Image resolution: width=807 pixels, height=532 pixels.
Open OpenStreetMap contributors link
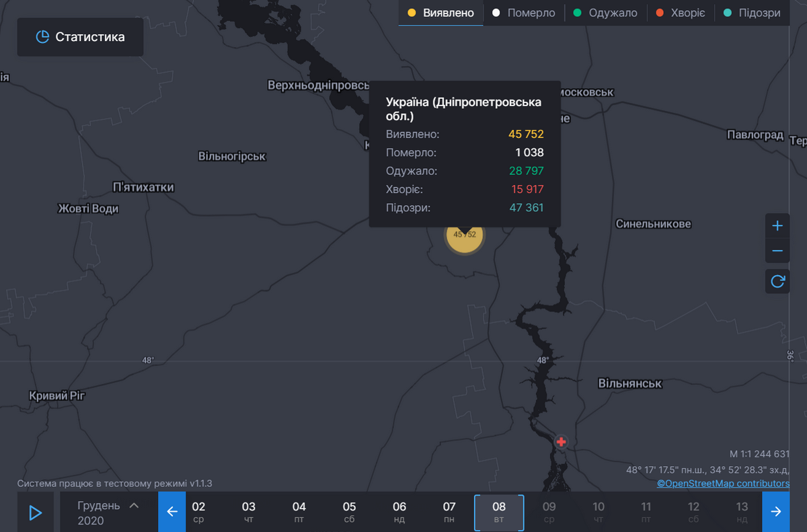723,483
